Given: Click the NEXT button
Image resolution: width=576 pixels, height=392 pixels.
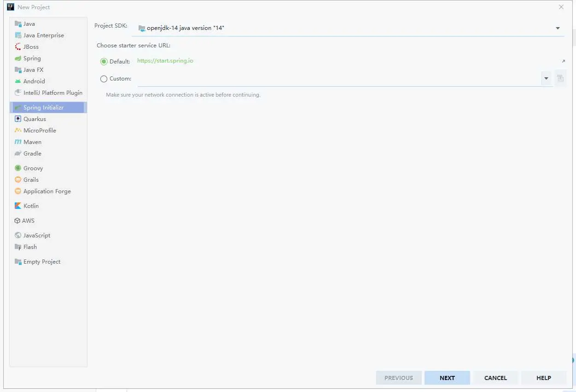Looking at the screenshot, I should 447,378.
